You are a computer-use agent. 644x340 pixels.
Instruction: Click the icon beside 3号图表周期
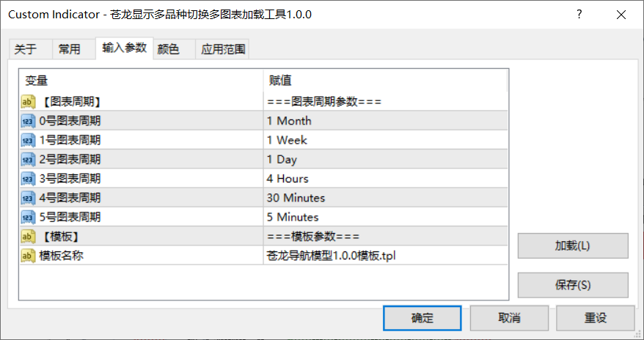28,178
